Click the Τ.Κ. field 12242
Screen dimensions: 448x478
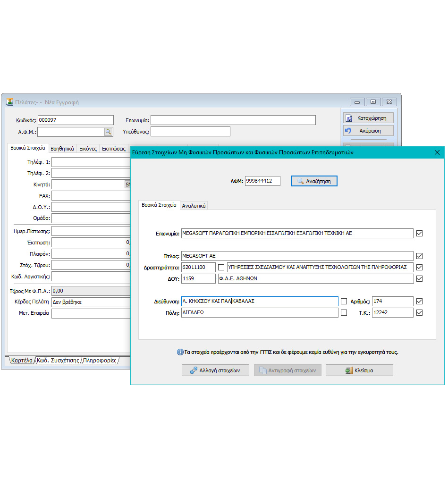tap(392, 312)
